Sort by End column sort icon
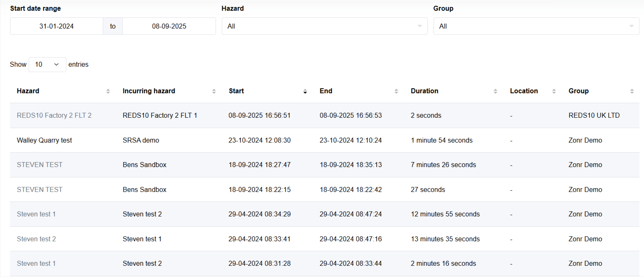The height and width of the screenshot is (277, 644). pos(396,91)
